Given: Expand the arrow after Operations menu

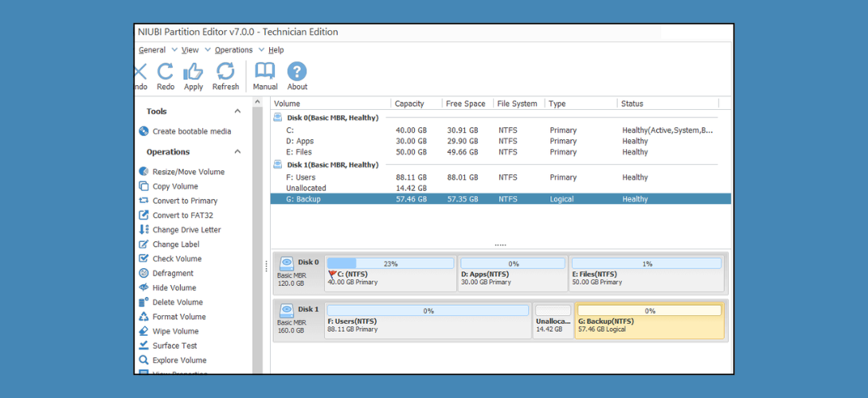Looking at the screenshot, I should click(x=261, y=50).
